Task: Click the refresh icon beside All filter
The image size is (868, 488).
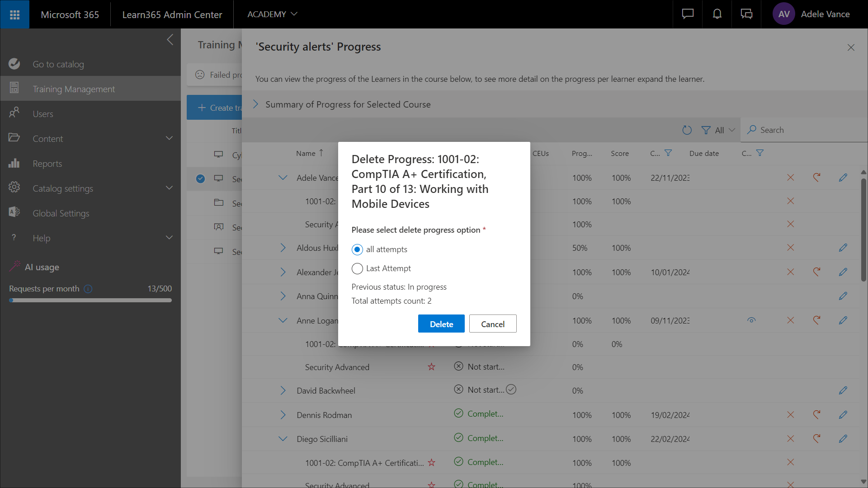Action: 687,130
